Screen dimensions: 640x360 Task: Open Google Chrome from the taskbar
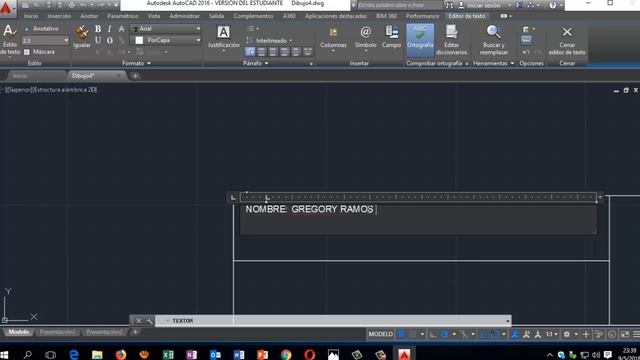pyautogui.click(x=286, y=354)
